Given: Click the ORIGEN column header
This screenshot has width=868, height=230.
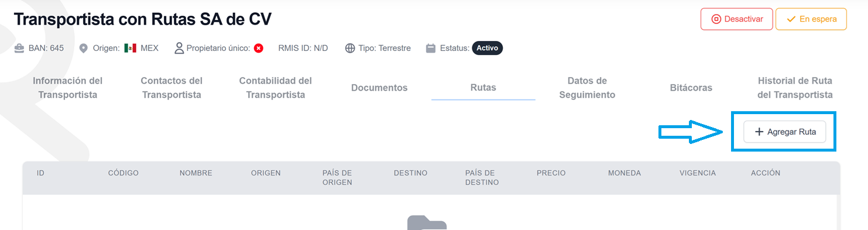Looking at the screenshot, I should [266, 173].
